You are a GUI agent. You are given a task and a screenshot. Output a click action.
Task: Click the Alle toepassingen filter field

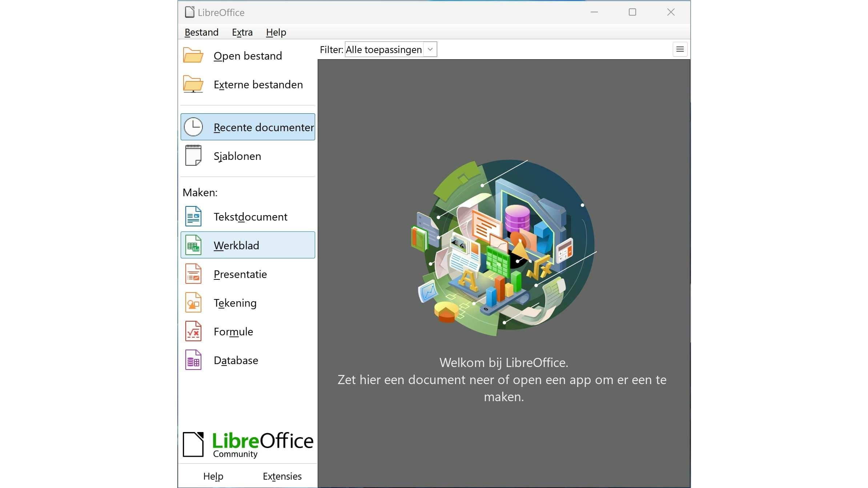click(383, 49)
